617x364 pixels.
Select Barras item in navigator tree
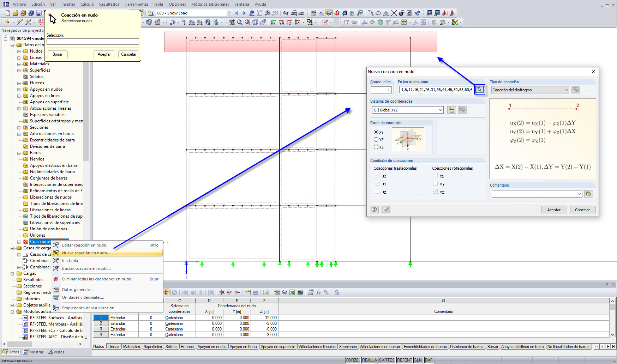click(x=36, y=153)
